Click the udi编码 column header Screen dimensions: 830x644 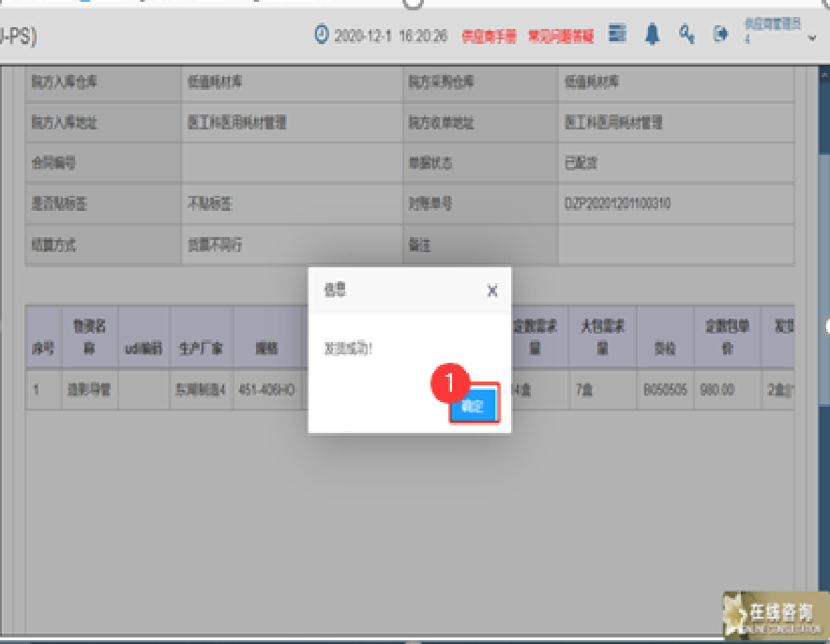(x=143, y=337)
